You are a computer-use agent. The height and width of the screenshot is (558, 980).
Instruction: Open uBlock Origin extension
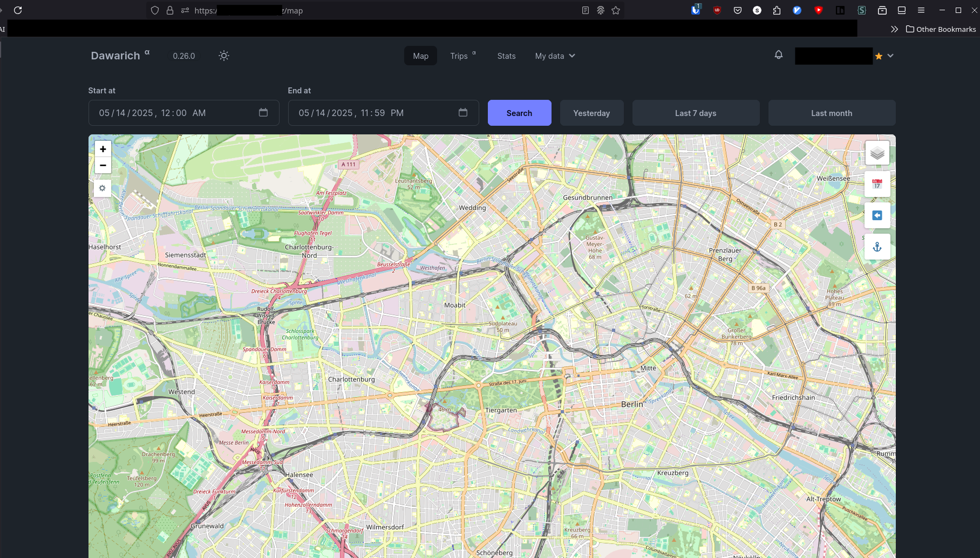pyautogui.click(x=717, y=10)
